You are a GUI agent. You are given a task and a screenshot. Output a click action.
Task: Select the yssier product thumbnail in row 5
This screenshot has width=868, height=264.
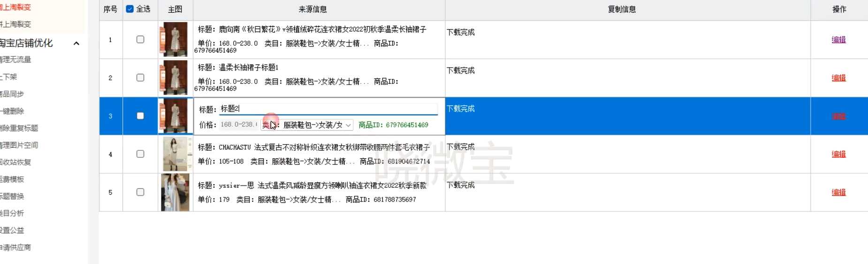pyautogui.click(x=175, y=192)
